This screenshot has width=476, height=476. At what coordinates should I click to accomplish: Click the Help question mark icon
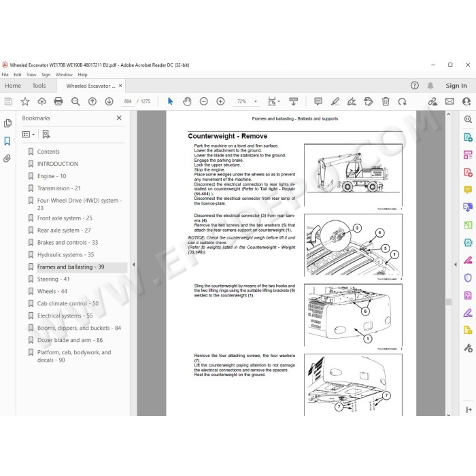(414, 86)
